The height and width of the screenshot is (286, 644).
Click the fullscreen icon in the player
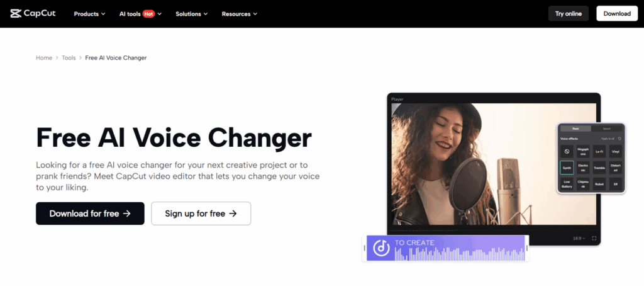tap(594, 238)
